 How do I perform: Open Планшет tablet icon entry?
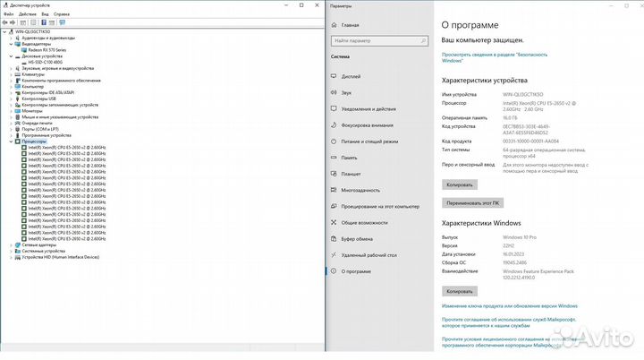point(334,174)
